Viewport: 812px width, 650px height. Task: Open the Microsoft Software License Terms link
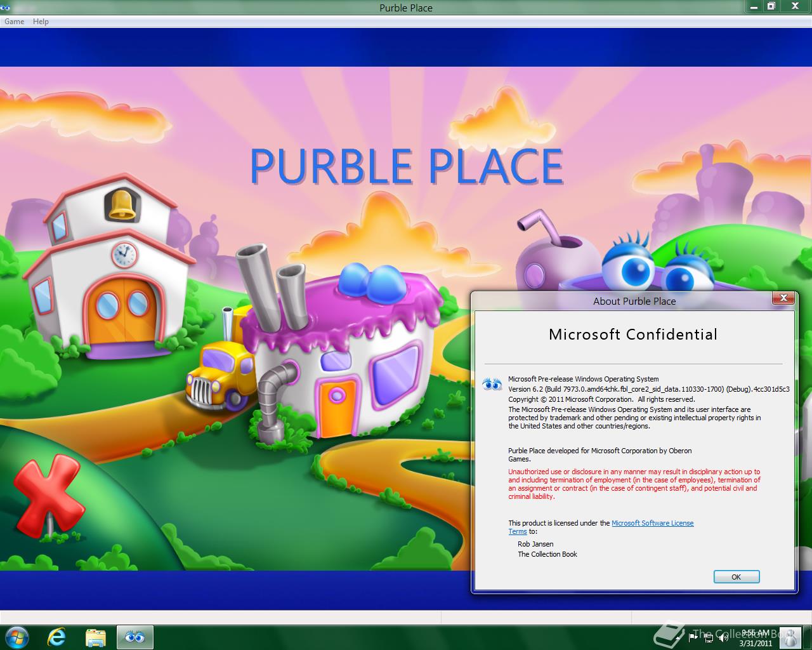coord(652,523)
